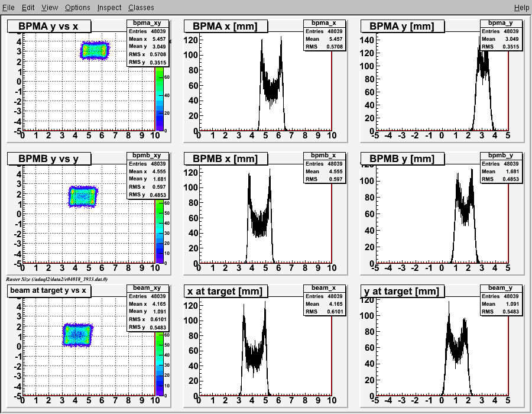Click the bpmb_y statistics box
The image size is (532, 414).
(501, 167)
